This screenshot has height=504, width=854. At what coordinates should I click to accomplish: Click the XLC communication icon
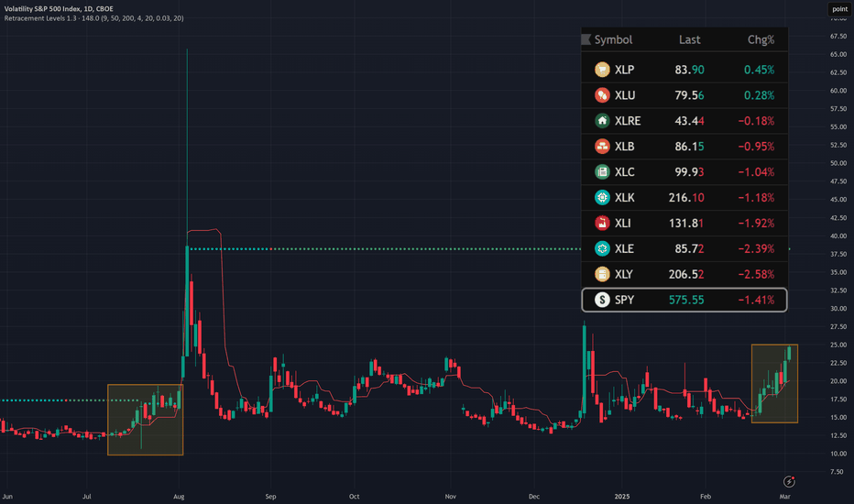point(602,172)
